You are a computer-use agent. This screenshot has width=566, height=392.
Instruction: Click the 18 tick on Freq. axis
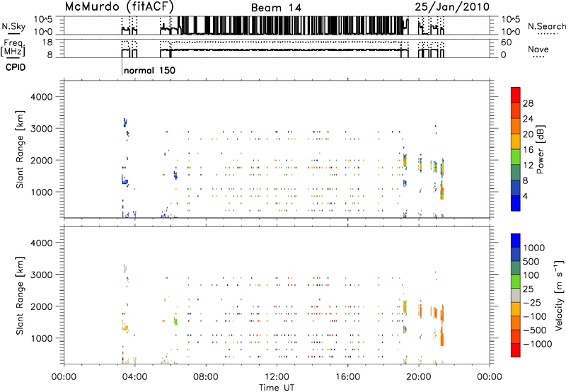click(47, 42)
